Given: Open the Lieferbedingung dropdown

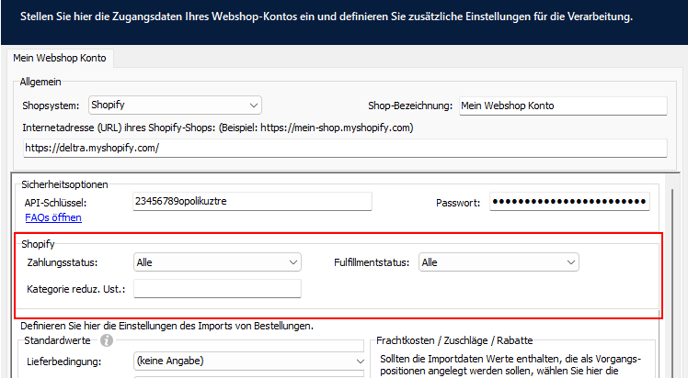Looking at the screenshot, I should tap(249, 361).
